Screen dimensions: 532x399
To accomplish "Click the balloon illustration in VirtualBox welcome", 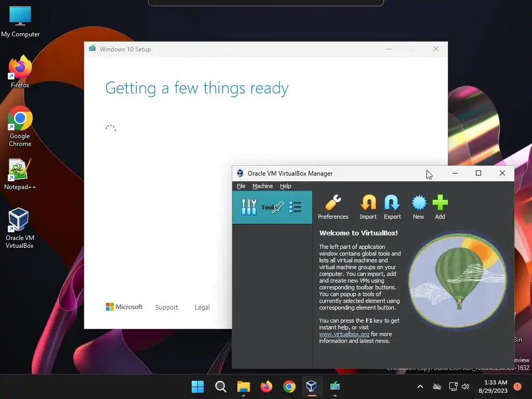I will pos(458,280).
